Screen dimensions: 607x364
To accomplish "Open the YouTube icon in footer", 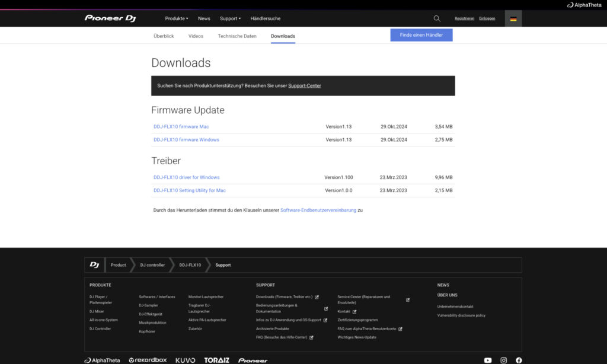I will tap(488, 360).
